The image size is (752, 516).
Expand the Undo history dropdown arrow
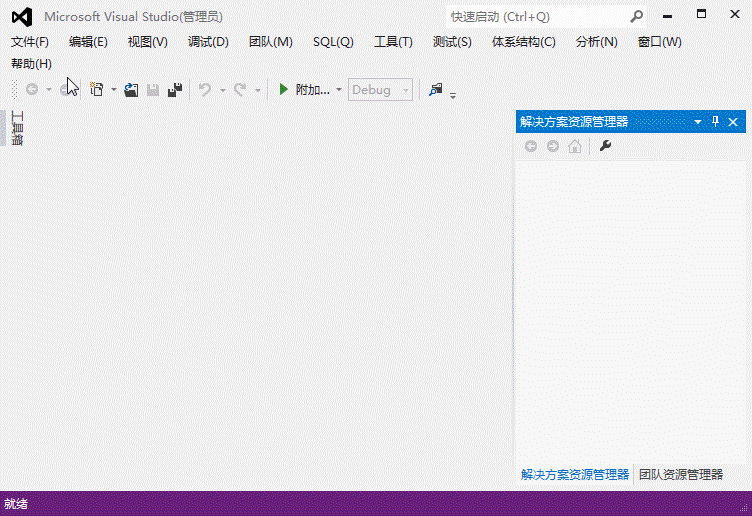point(223,90)
